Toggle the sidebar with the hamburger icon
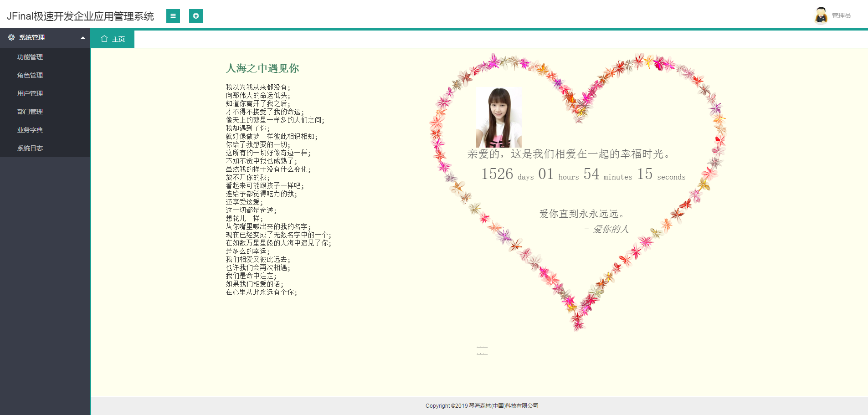Screen dimensions: 868x415 [x=173, y=16]
